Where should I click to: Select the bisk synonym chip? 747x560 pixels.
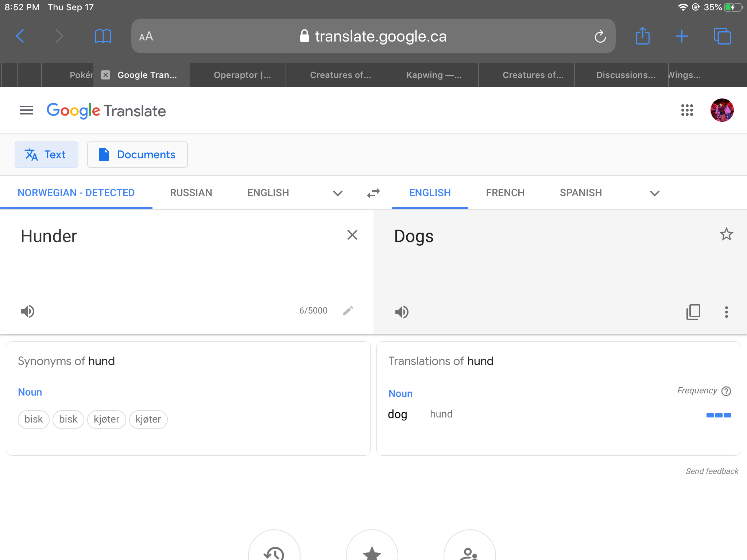34,419
